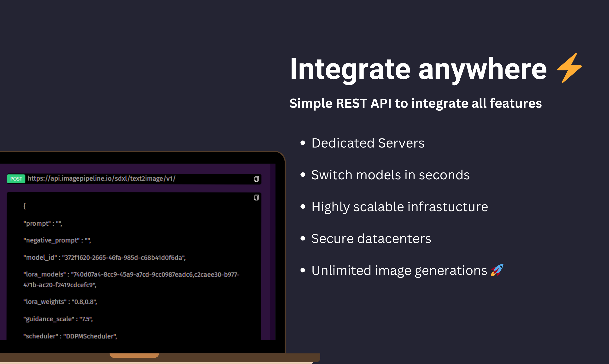Click the Dedicated Servers bullet item
The image size is (609, 364).
368,143
